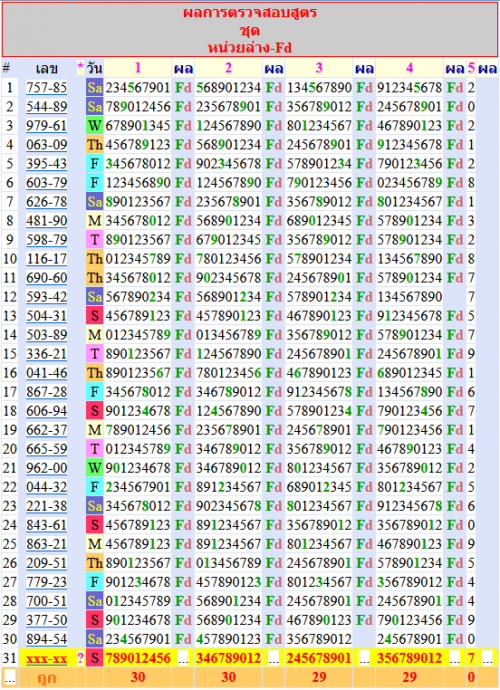The image size is (500, 690).
Task: Click the pink question mark in row 31
Action: tap(80, 658)
